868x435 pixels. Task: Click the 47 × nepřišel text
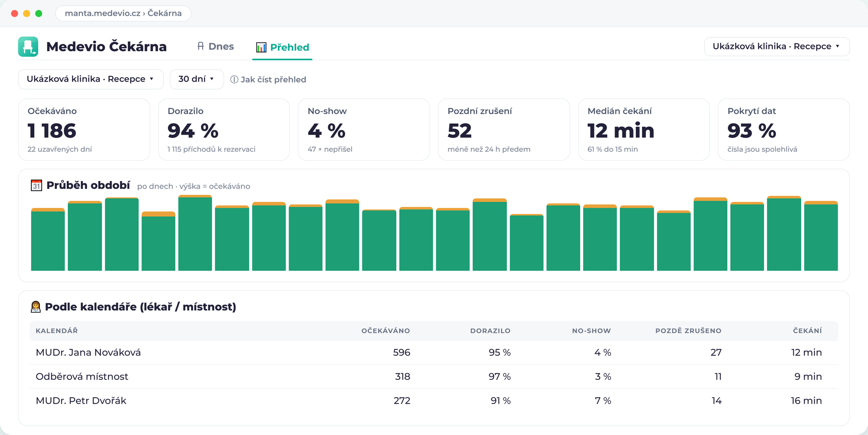(330, 149)
